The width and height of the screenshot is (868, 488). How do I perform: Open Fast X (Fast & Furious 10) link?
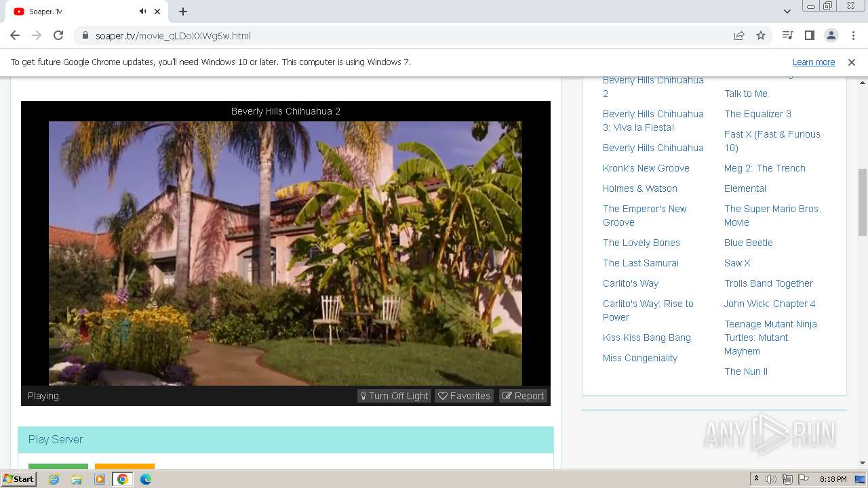(x=772, y=141)
